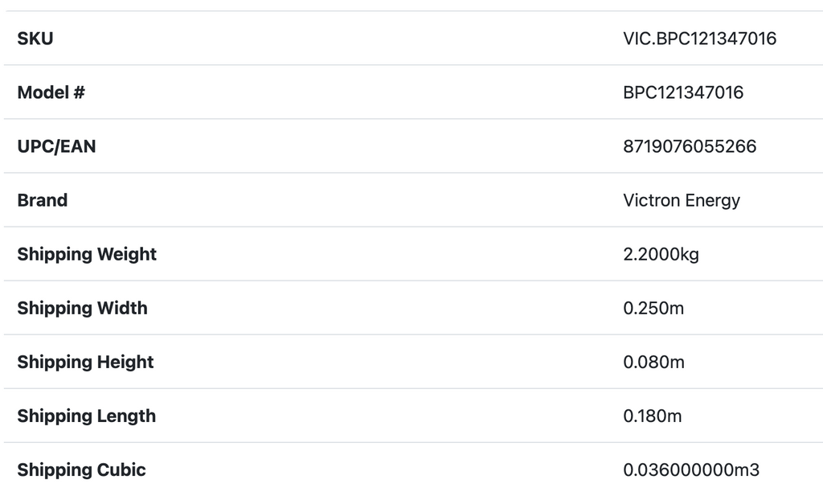Click the SKU label
Image resolution: width=823 pixels, height=504 pixels.
click(x=35, y=39)
